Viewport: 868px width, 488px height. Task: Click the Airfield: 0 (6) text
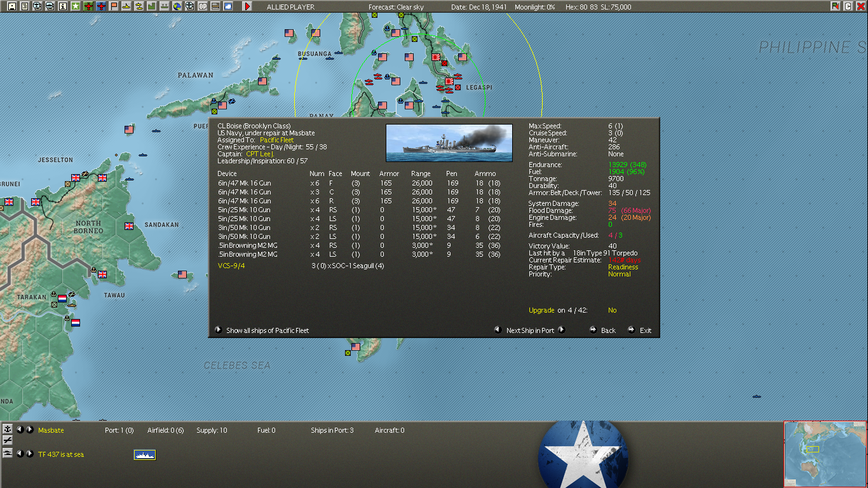coord(166,430)
